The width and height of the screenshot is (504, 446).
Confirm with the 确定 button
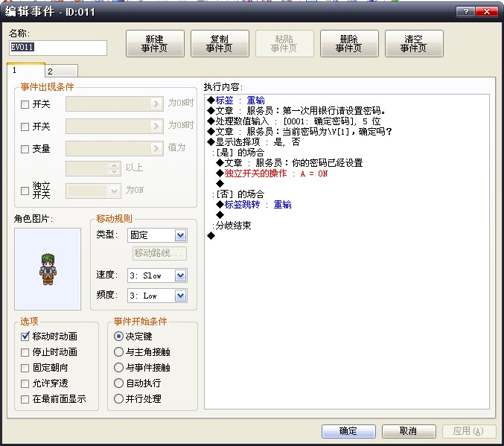coord(348,431)
